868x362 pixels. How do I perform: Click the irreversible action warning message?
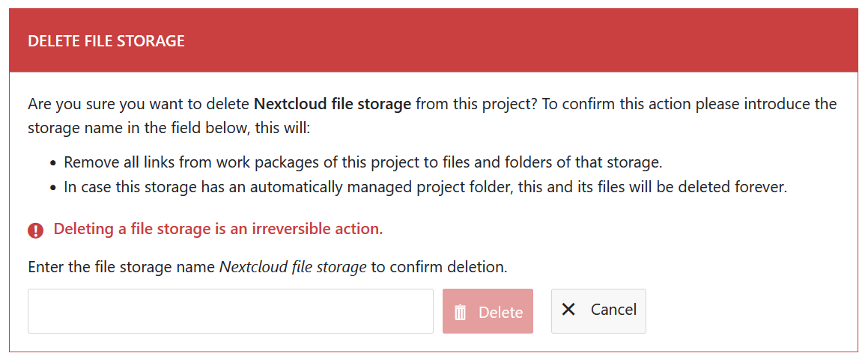click(x=218, y=229)
